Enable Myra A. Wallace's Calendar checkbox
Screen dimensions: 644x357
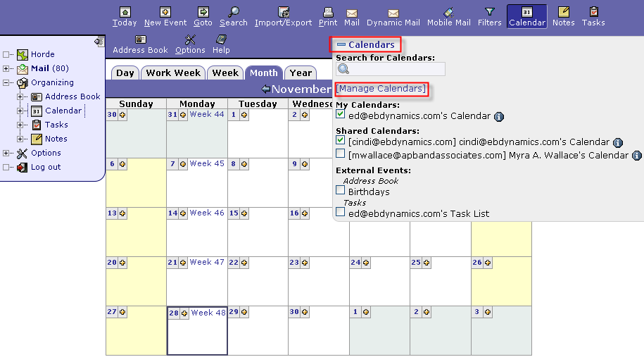click(x=341, y=154)
